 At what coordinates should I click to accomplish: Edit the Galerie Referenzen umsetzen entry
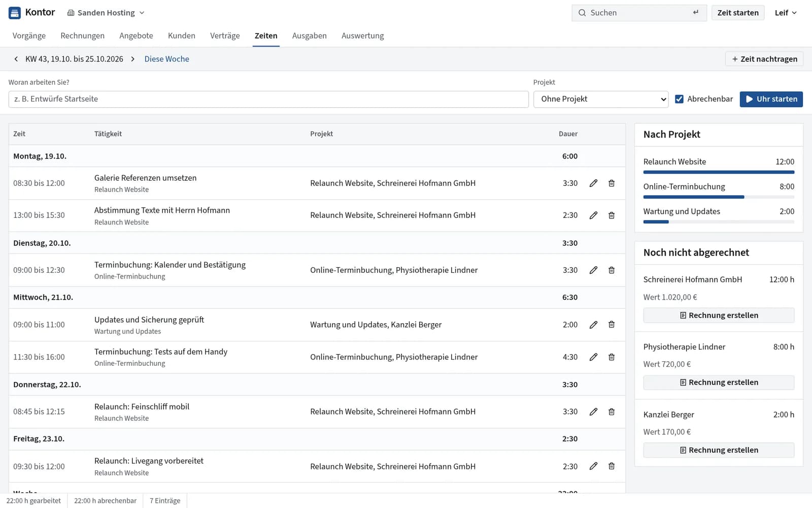pyautogui.click(x=593, y=183)
